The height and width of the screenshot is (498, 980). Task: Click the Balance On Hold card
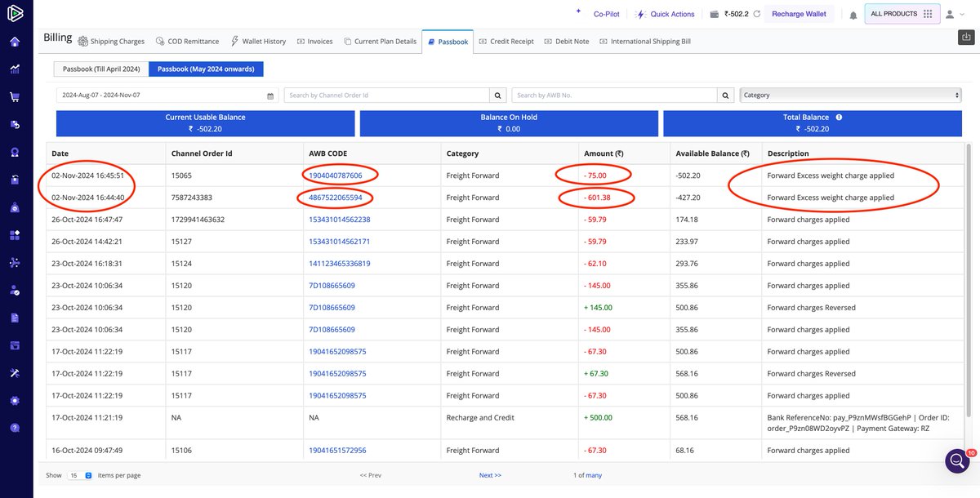509,123
